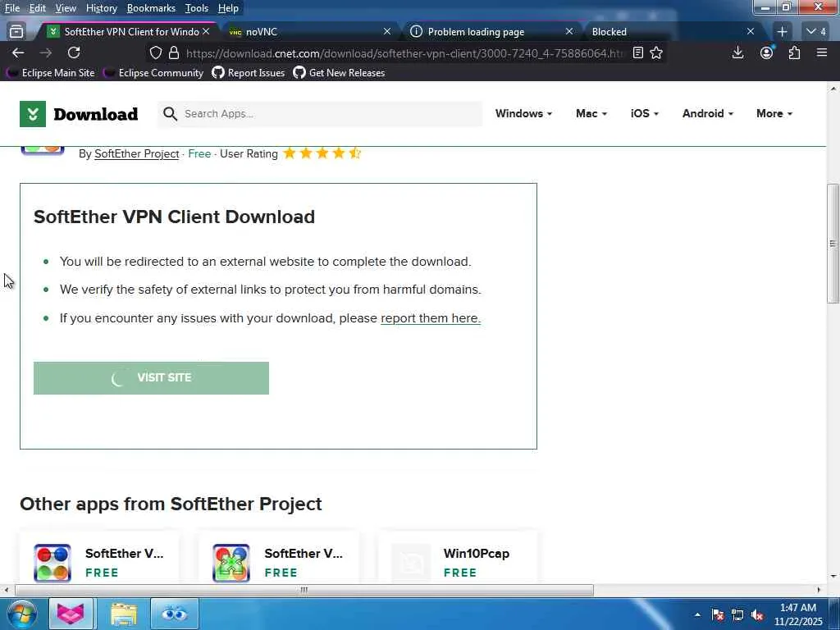840x630 pixels.
Task: Click the search magnifier icon
Action: coord(170,113)
